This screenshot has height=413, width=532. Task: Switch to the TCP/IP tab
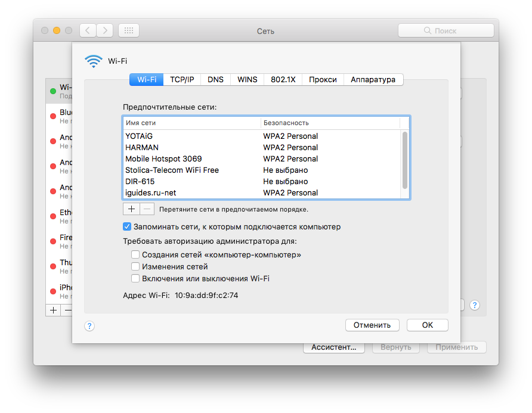182,80
